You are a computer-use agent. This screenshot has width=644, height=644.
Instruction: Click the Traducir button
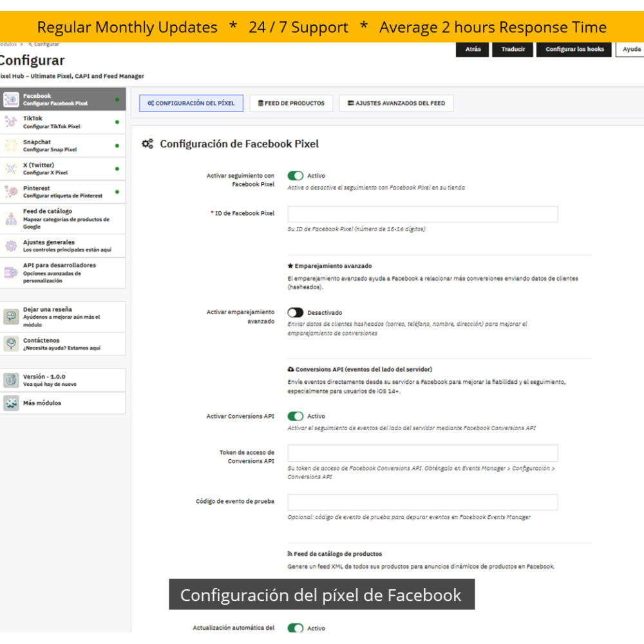tap(513, 50)
